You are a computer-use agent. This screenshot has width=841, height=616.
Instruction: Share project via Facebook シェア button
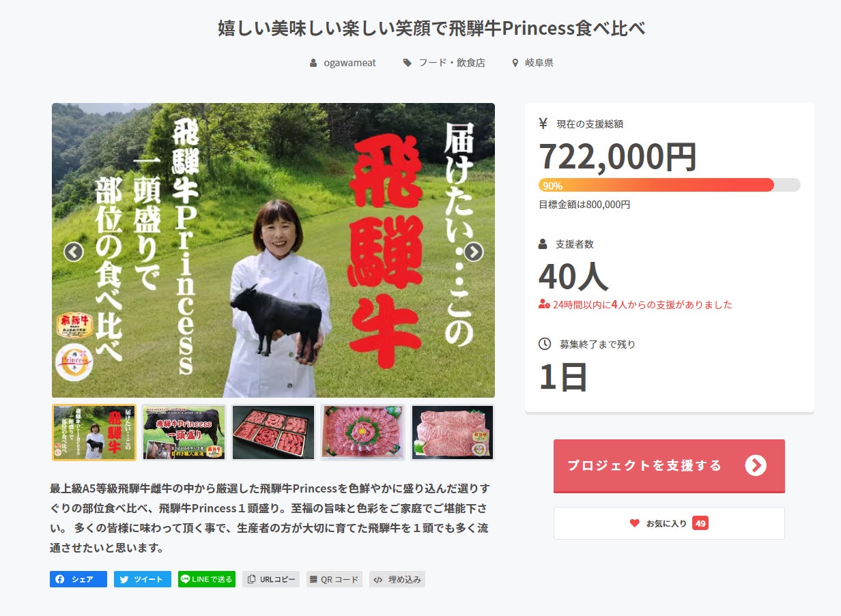point(79,579)
